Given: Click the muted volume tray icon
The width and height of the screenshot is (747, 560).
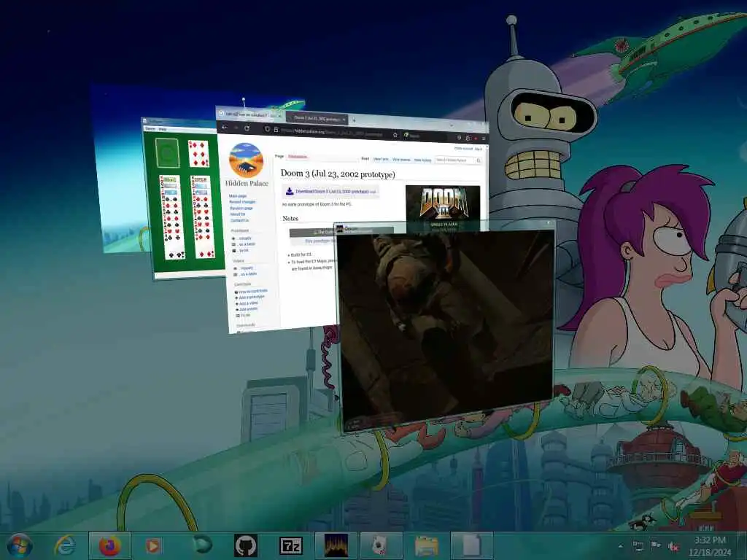Looking at the screenshot, I should coord(673,547).
